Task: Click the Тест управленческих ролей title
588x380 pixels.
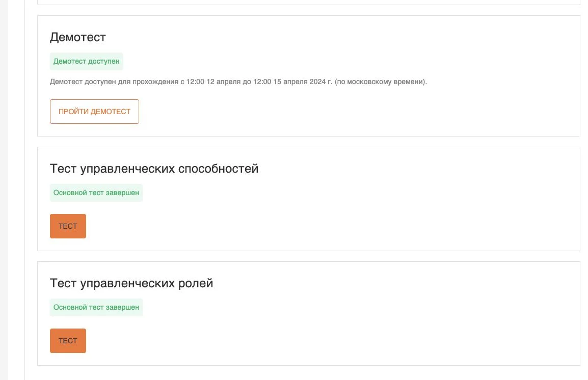Action: click(x=131, y=283)
